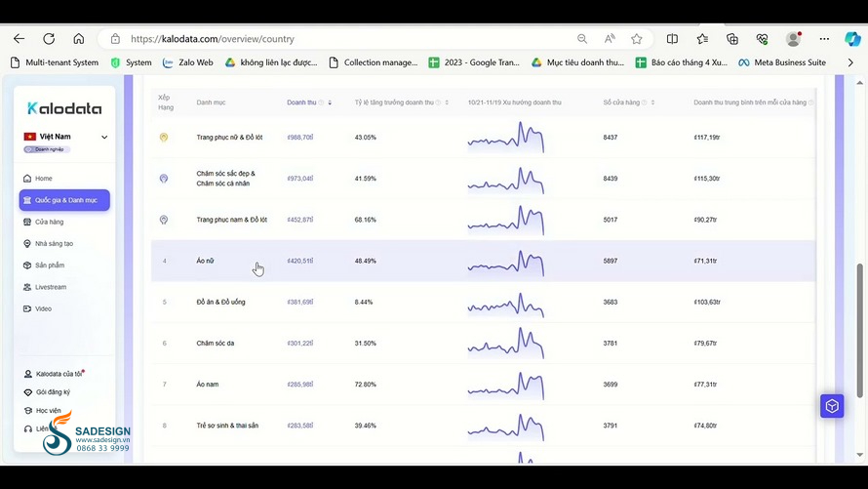Open the Meta Business Suite bookmark
The height and width of the screenshot is (489, 868).
coord(782,62)
